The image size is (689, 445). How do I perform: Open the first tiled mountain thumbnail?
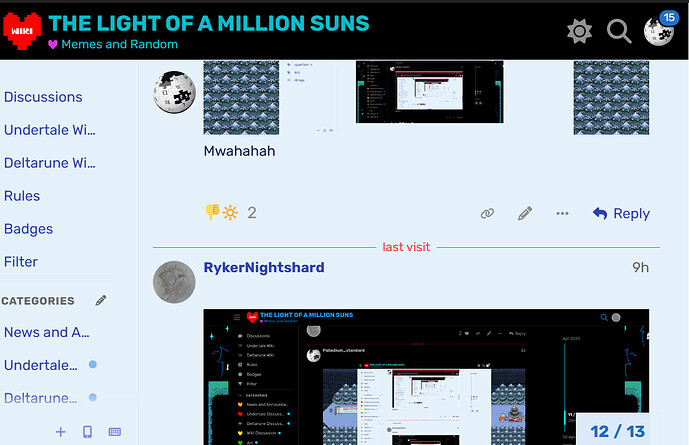(241, 98)
